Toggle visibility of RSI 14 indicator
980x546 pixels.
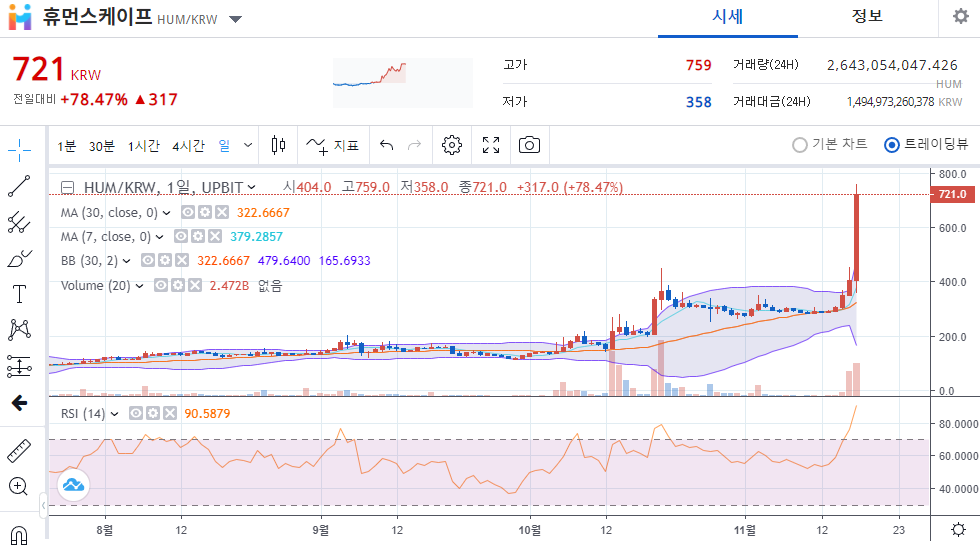pos(136,413)
